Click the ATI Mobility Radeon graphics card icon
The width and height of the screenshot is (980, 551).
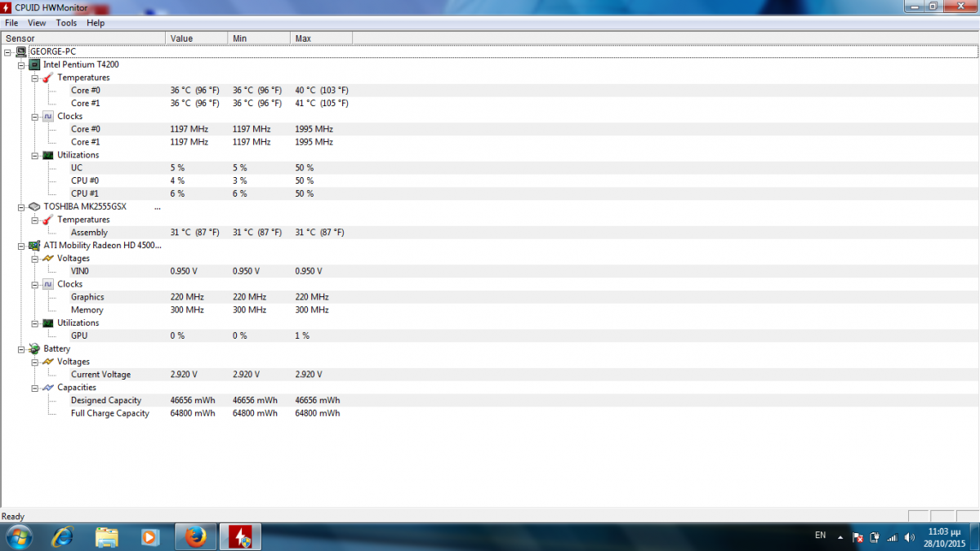(x=35, y=245)
